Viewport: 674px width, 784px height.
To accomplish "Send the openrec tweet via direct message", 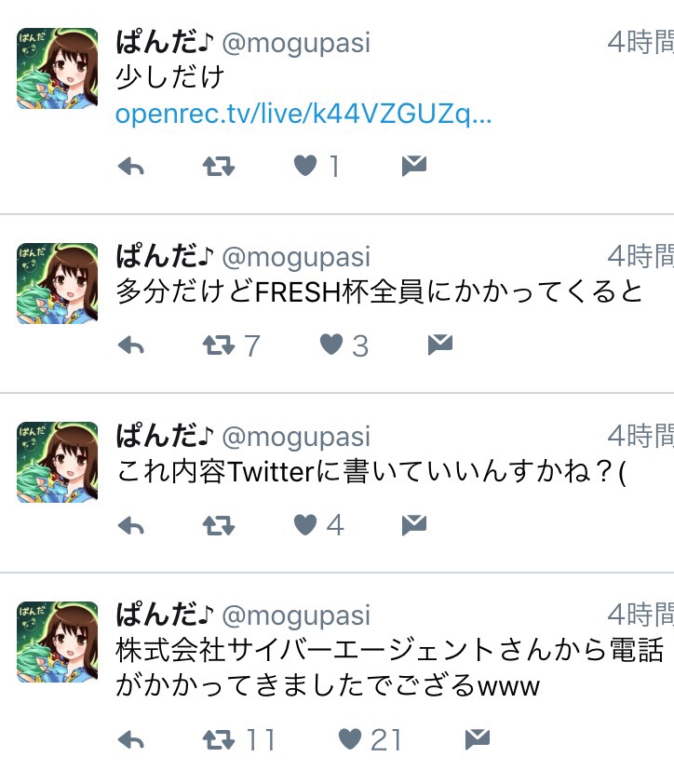I will (414, 166).
